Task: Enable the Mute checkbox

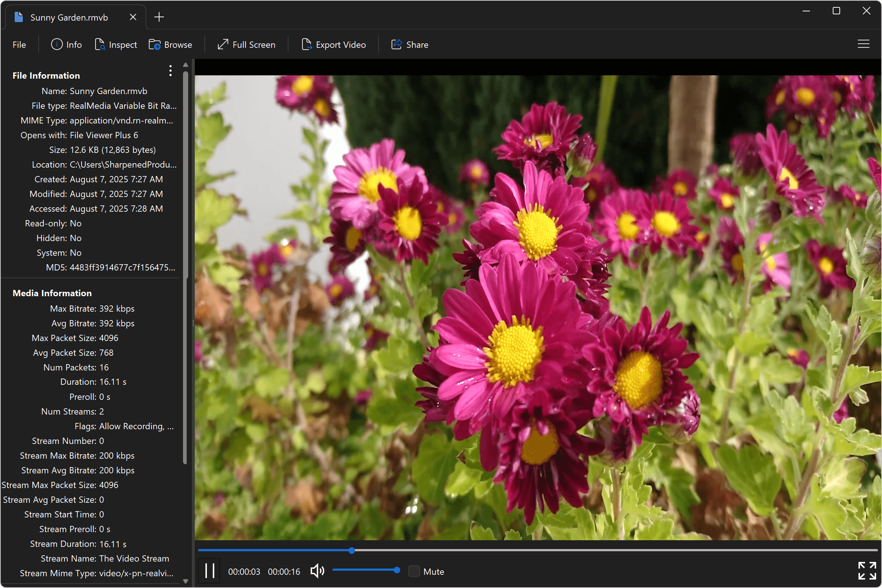Action: [414, 571]
